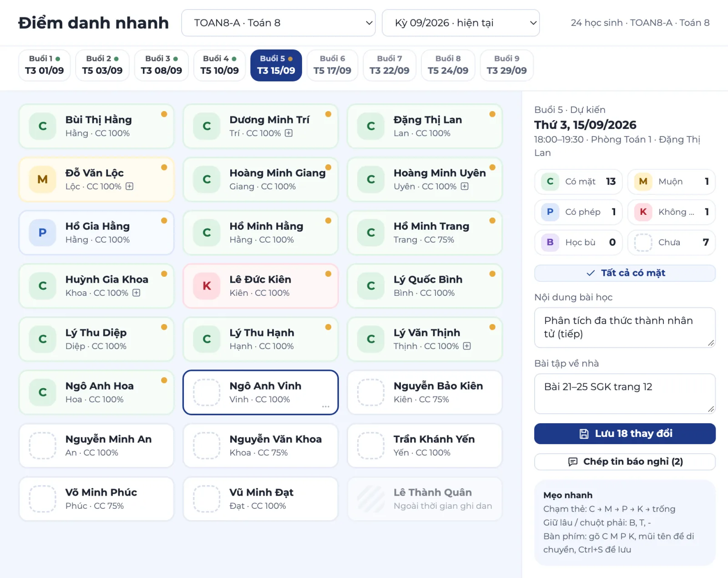Open the class dropdown TOAN8-A · Toán 8

pyautogui.click(x=278, y=23)
